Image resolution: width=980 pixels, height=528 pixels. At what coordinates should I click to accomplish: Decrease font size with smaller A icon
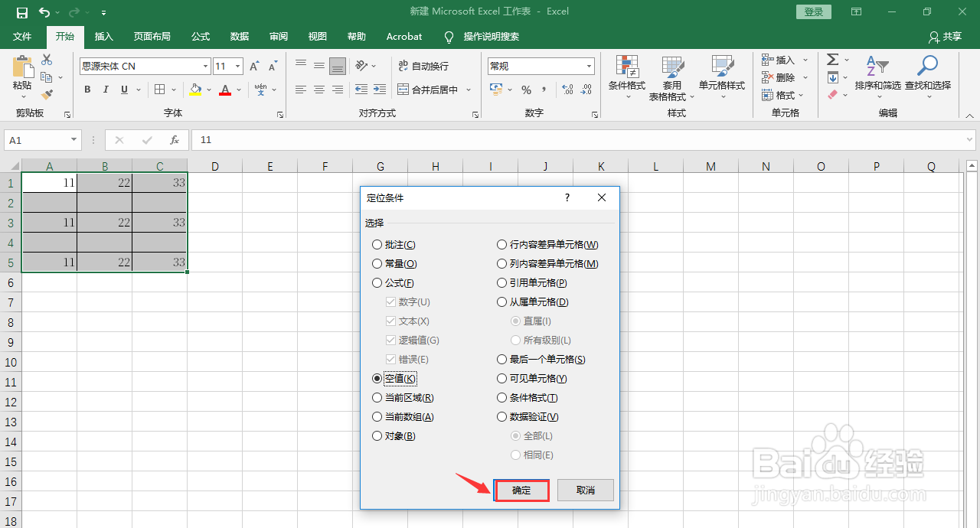(x=273, y=67)
